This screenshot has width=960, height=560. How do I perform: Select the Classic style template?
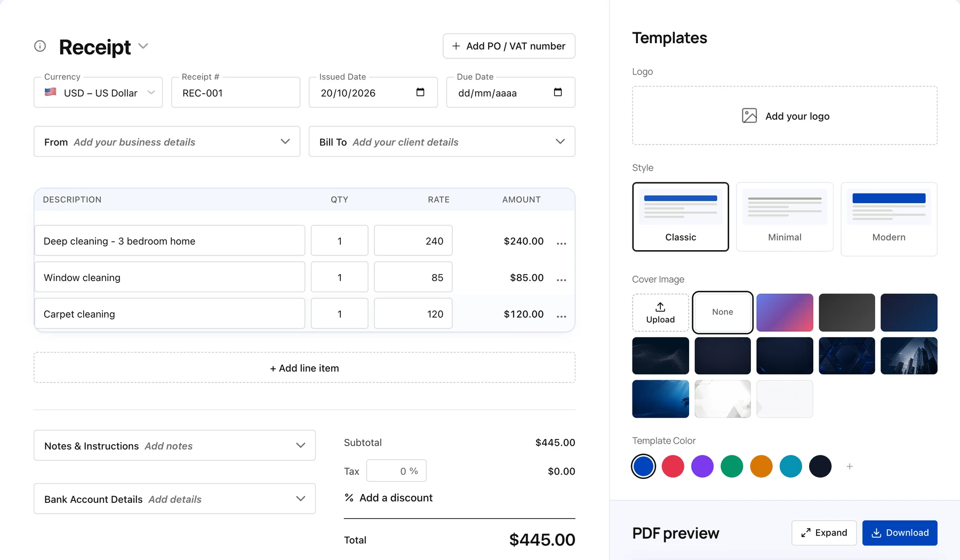[x=681, y=217]
